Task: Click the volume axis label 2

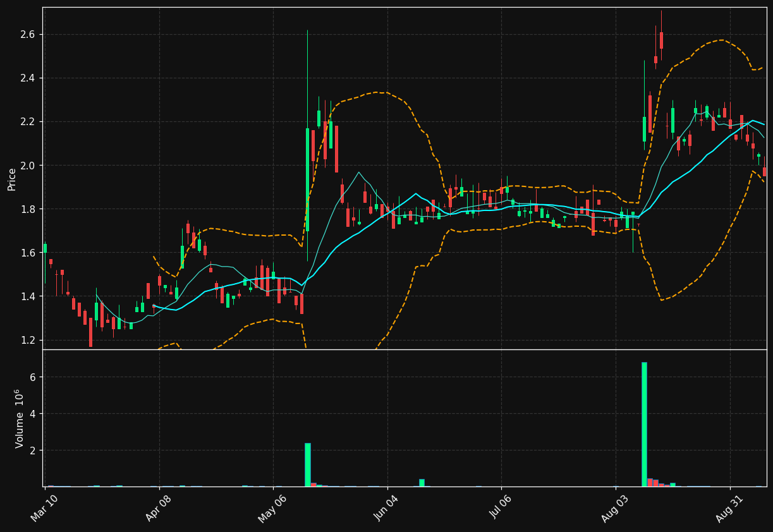Action: point(34,450)
